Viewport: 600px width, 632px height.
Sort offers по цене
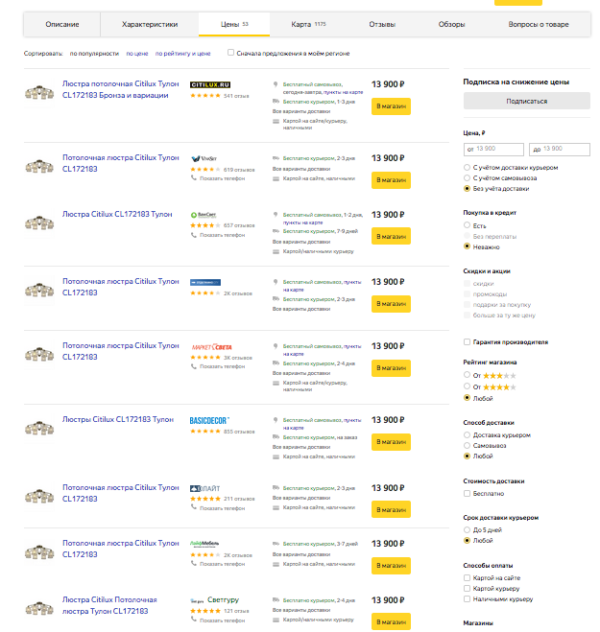coord(137,54)
